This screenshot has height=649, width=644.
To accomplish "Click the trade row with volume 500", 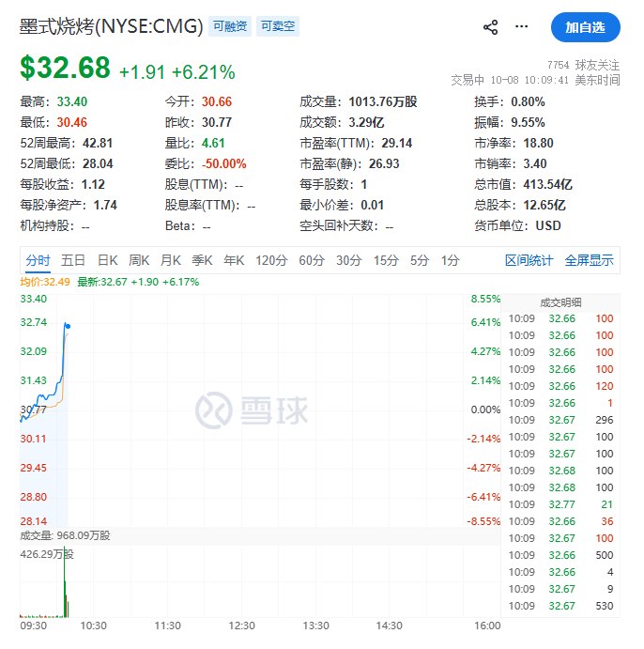I will (x=560, y=555).
